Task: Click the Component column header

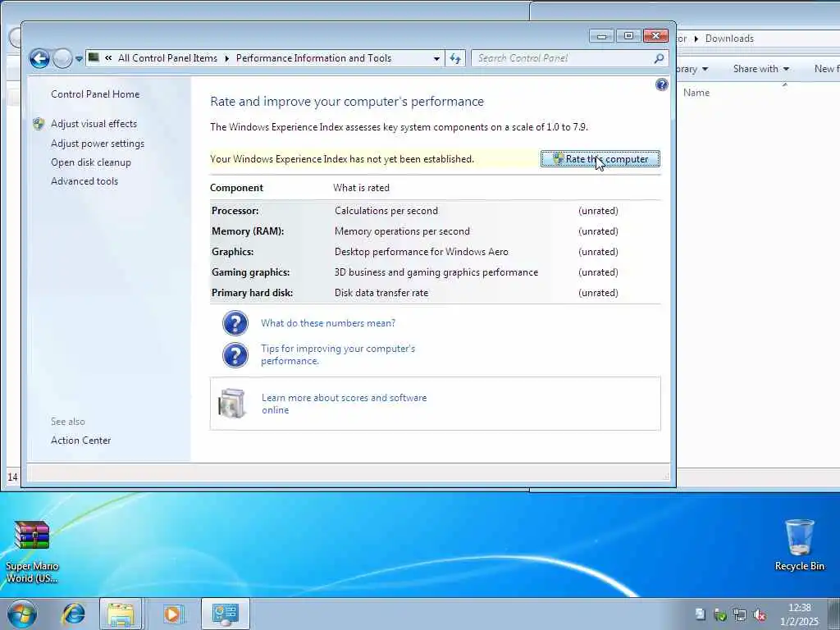Action: tap(236, 188)
